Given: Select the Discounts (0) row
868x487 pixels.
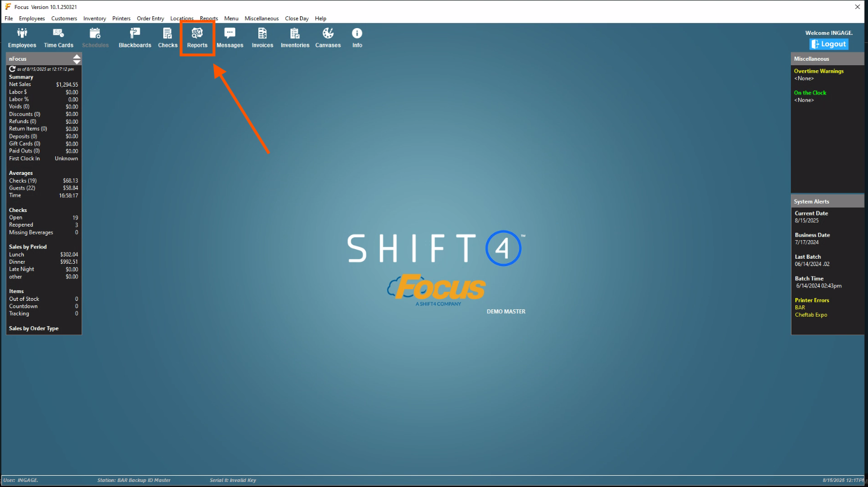Looking at the screenshot, I should [43, 114].
